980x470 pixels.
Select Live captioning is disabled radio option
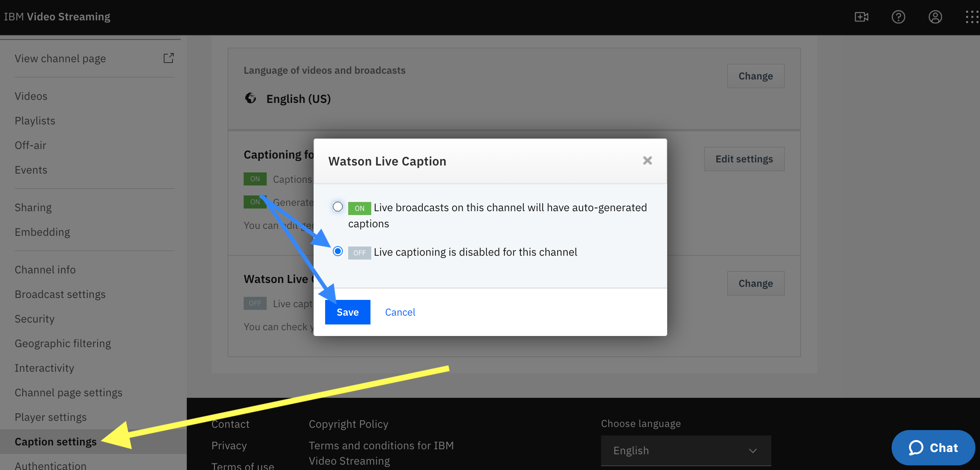(338, 251)
